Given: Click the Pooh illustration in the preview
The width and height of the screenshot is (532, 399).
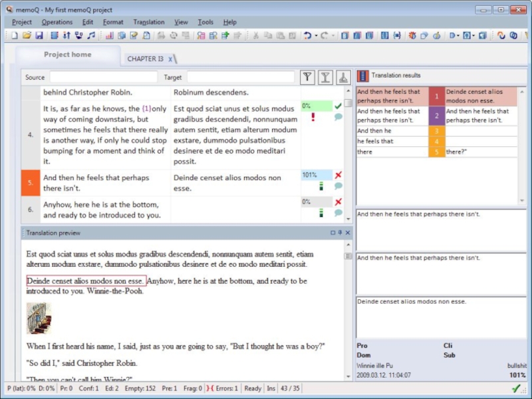Looking at the screenshot, I should (39, 319).
